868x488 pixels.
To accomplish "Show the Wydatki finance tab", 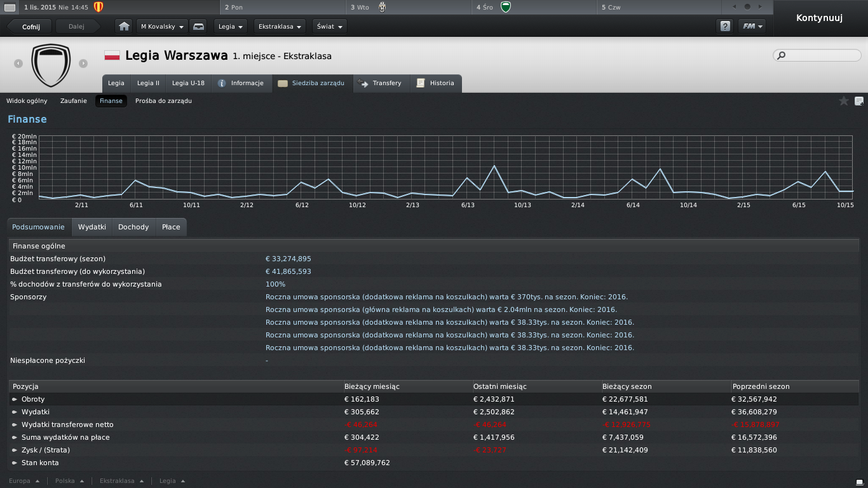I will tap(92, 227).
